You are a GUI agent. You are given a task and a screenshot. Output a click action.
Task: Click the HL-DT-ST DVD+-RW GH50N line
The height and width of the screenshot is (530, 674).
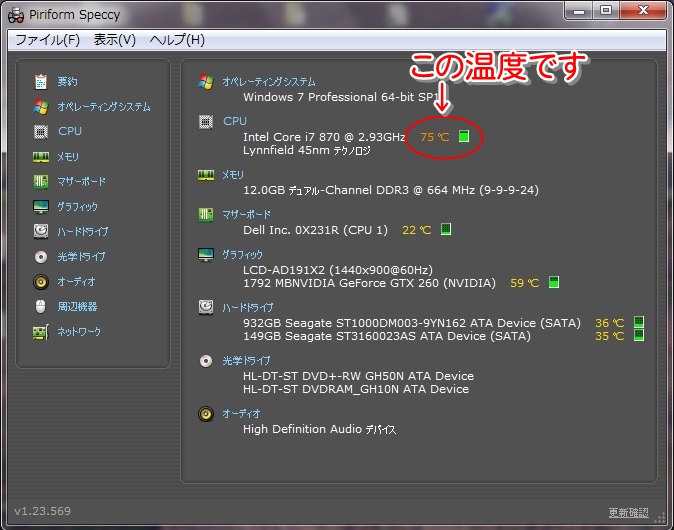(358, 376)
